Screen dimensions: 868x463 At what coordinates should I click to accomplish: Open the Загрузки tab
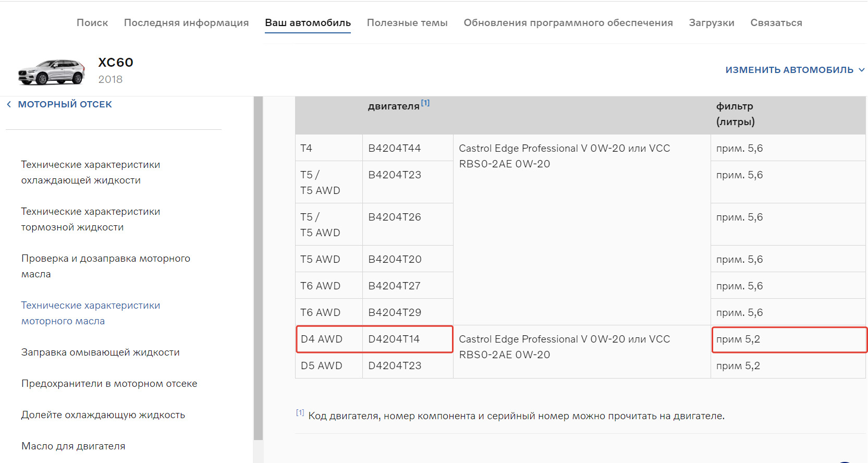(x=712, y=23)
